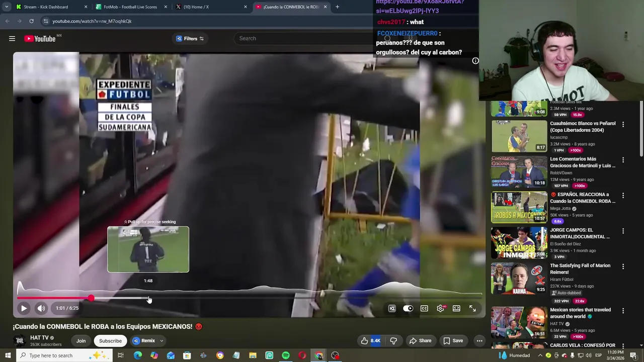The height and width of the screenshot is (362, 644).
Task: Show hidden system tray icons
Action: pos(540,355)
